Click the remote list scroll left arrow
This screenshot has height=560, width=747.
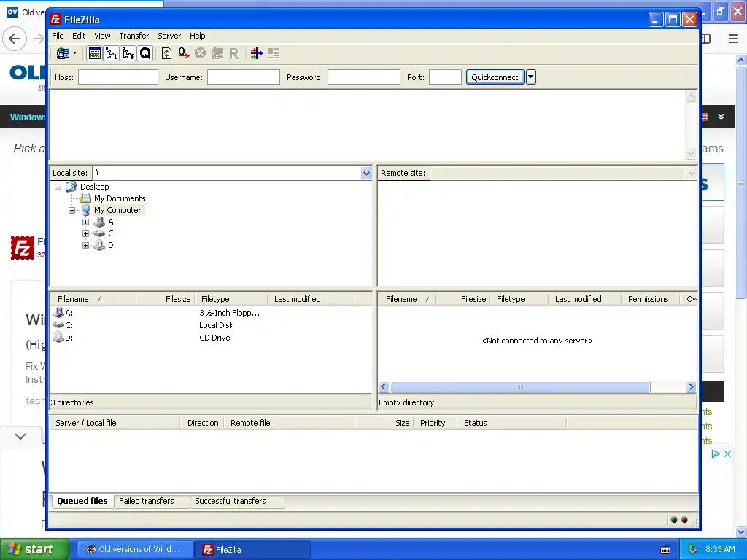384,387
